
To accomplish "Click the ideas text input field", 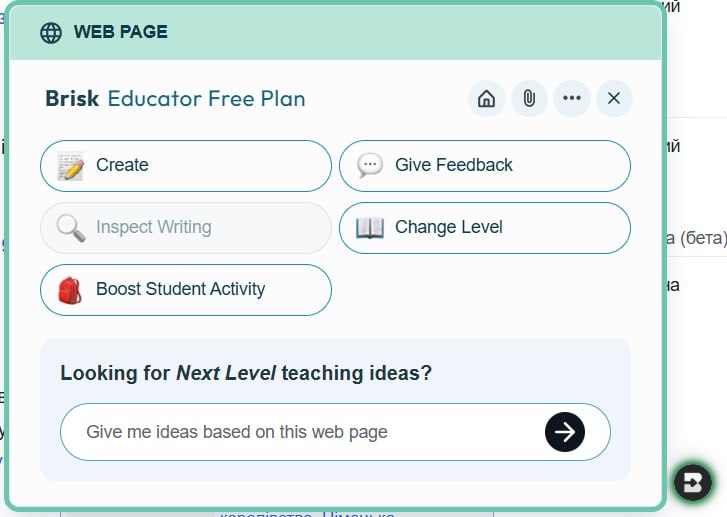I will [x=300, y=432].
